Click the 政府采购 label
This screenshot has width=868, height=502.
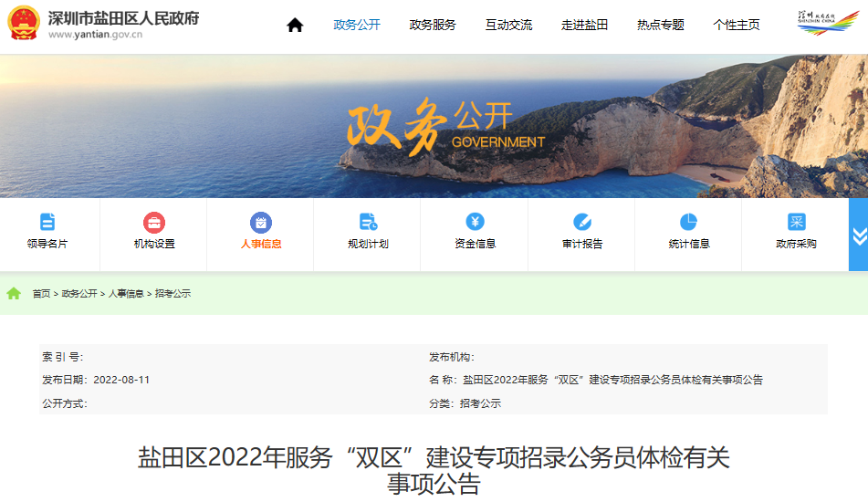pyautogui.click(x=796, y=244)
